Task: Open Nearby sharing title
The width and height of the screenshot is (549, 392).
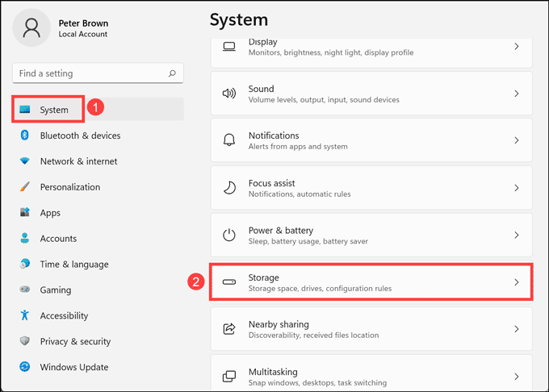Action: click(279, 324)
